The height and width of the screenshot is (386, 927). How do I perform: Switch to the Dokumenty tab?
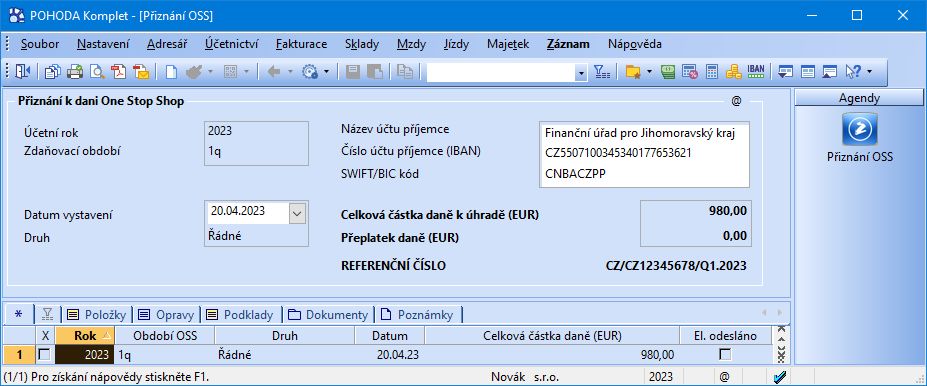pyautogui.click(x=329, y=314)
